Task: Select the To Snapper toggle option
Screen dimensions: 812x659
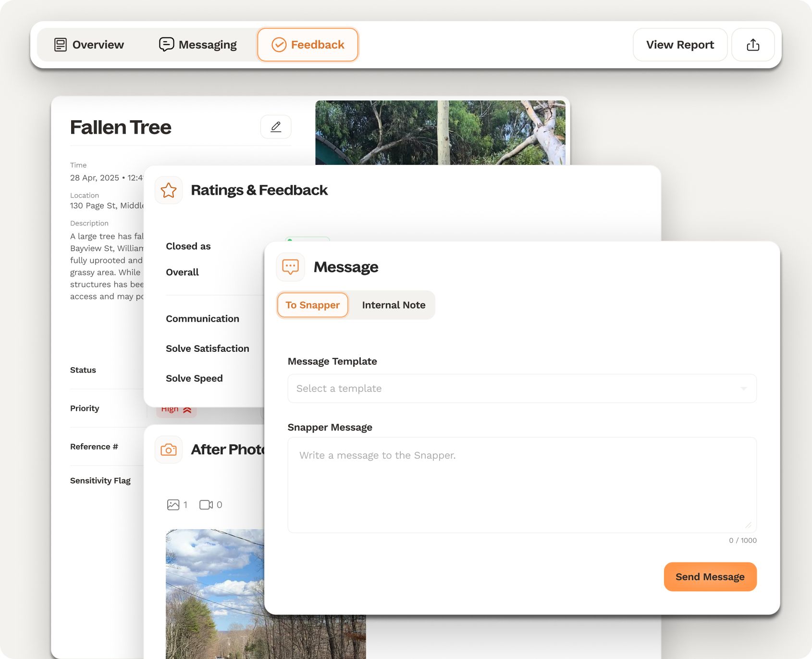Action: (313, 305)
